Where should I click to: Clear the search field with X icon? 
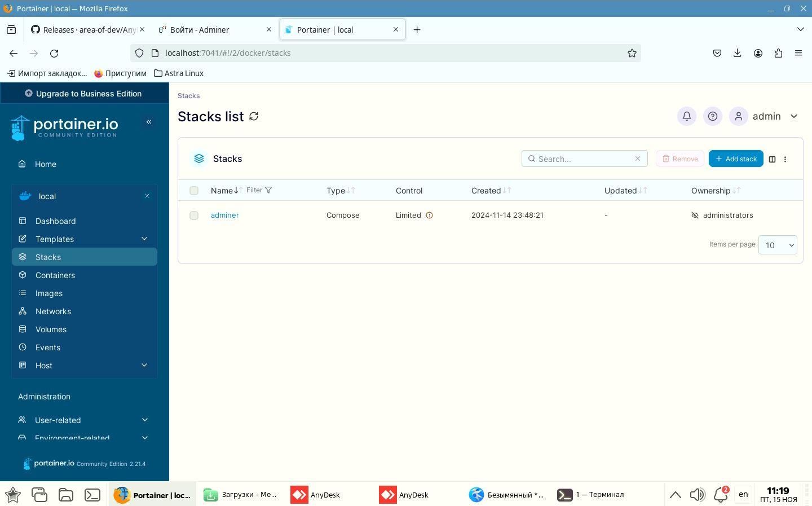click(638, 159)
